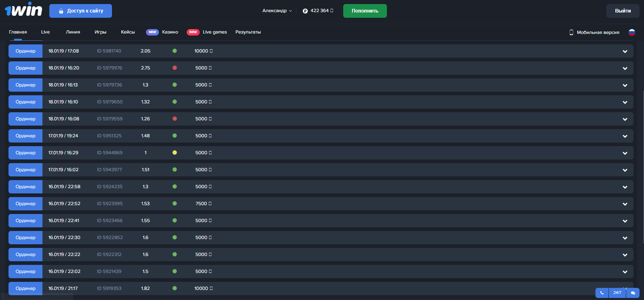Viewport: 644px width, 300px height.
Task: Click the date 16.01.19 / 22:22
Action: pyautogui.click(x=64, y=254)
